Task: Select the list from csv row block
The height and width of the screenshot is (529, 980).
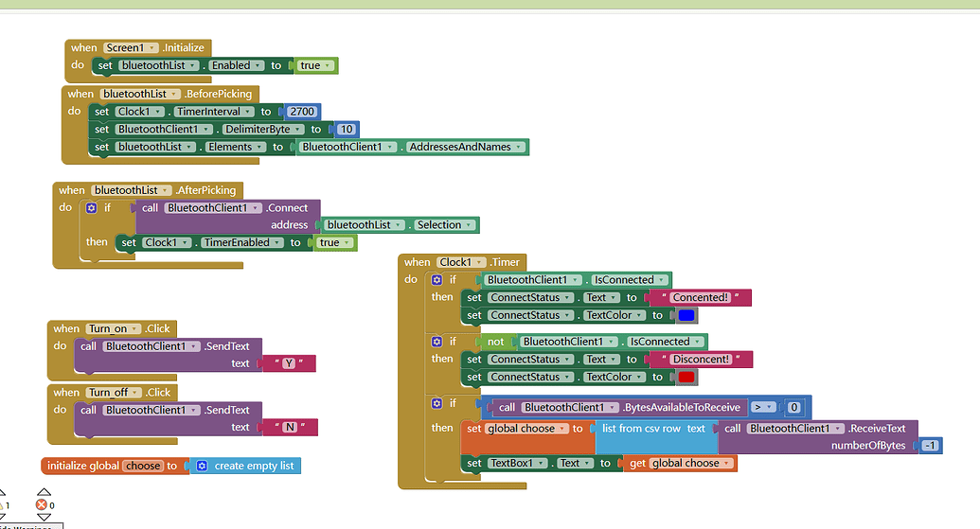Action: click(x=639, y=429)
